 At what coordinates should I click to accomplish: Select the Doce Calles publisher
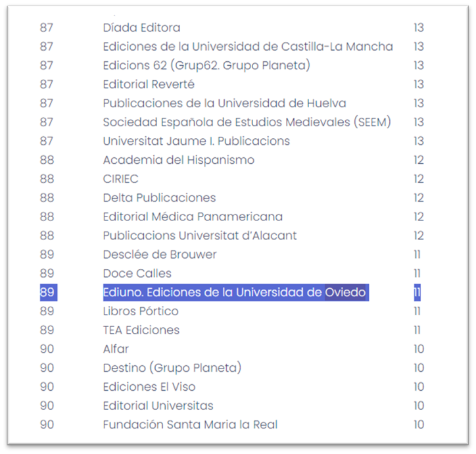137,273
